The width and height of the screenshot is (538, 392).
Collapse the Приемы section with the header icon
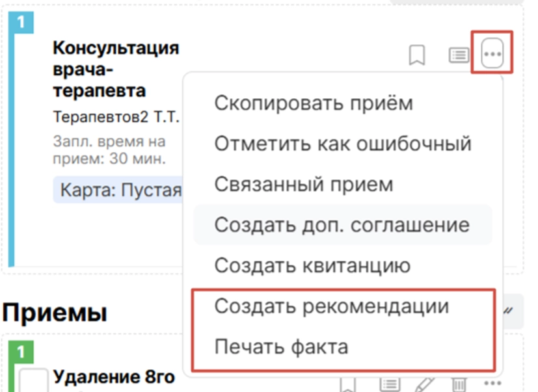pyautogui.click(x=509, y=311)
